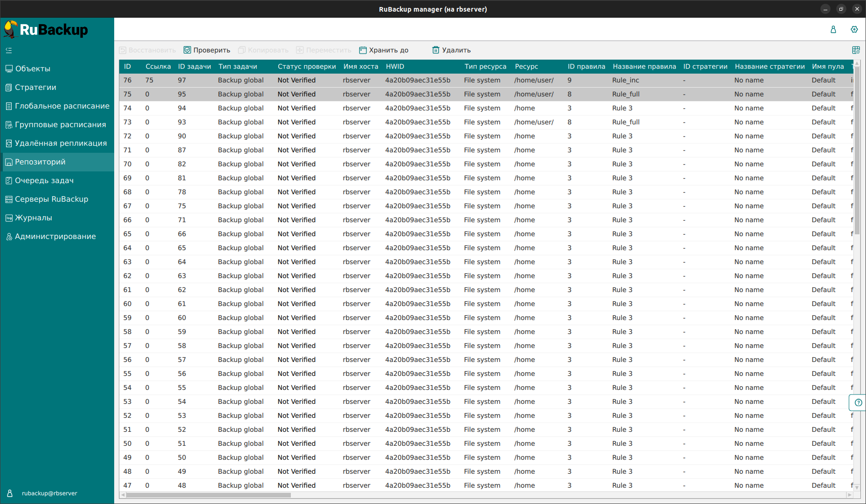
Task: Open settings gear icon in header
Action: click(x=854, y=29)
